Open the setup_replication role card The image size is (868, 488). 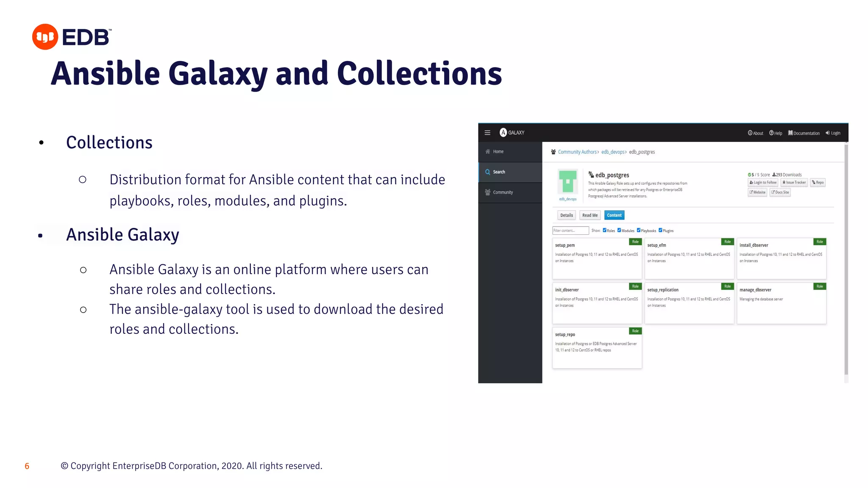pyautogui.click(x=689, y=303)
